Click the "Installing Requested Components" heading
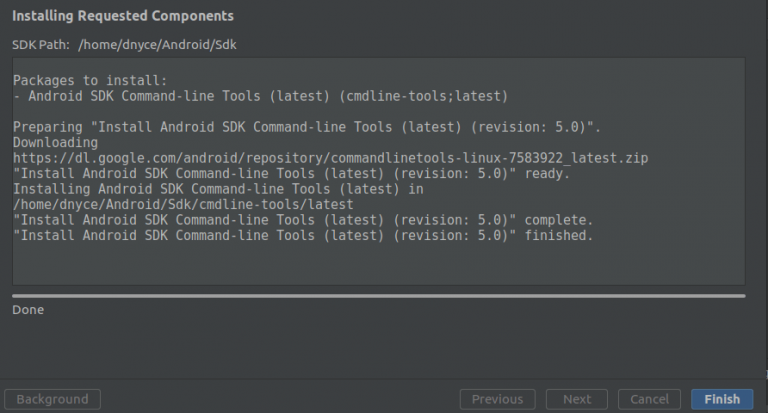768x413 pixels. pos(123,16)
